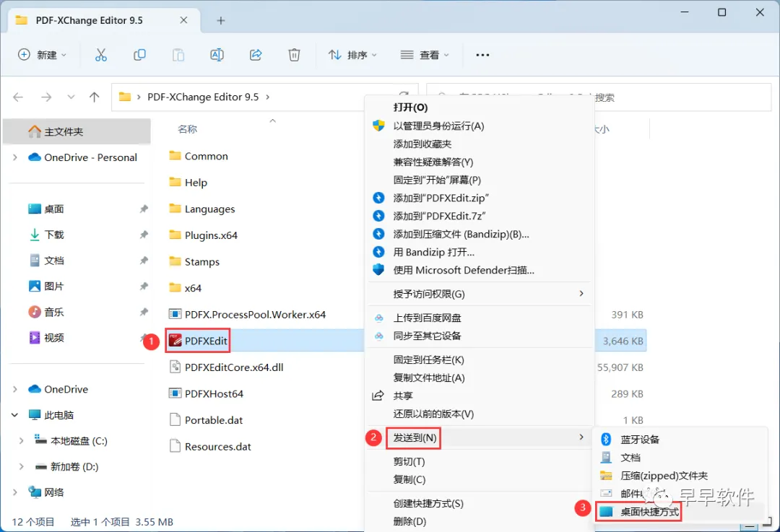This screenshot has width=780, height=532.
Task: Choose 固定到任务栏(K) menu entry
Action: (x=428, y=359)
